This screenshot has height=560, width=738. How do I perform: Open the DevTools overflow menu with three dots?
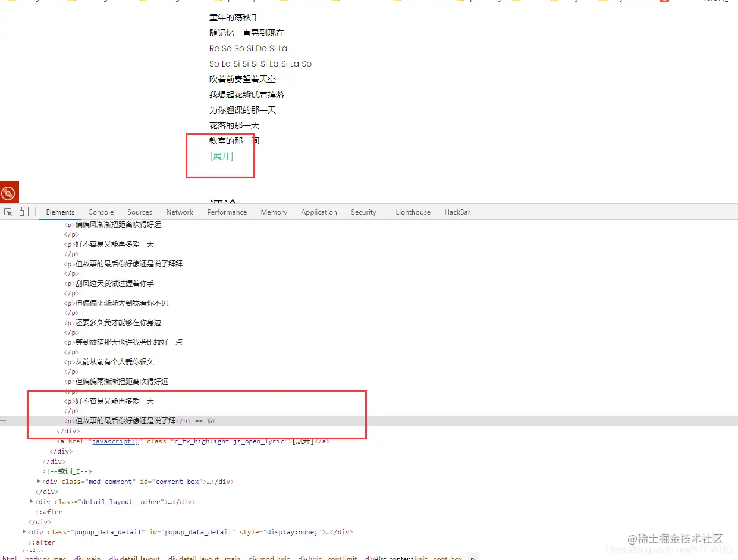pos(4,420)
